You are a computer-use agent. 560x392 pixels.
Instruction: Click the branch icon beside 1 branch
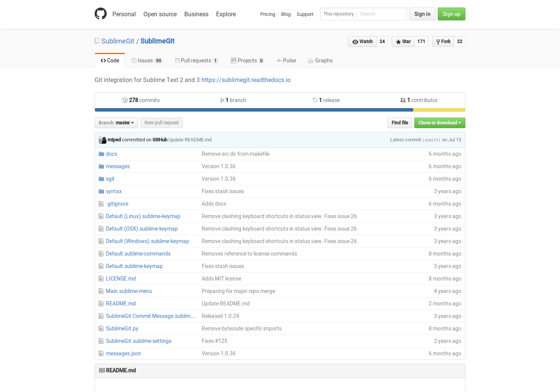[222, 100]
